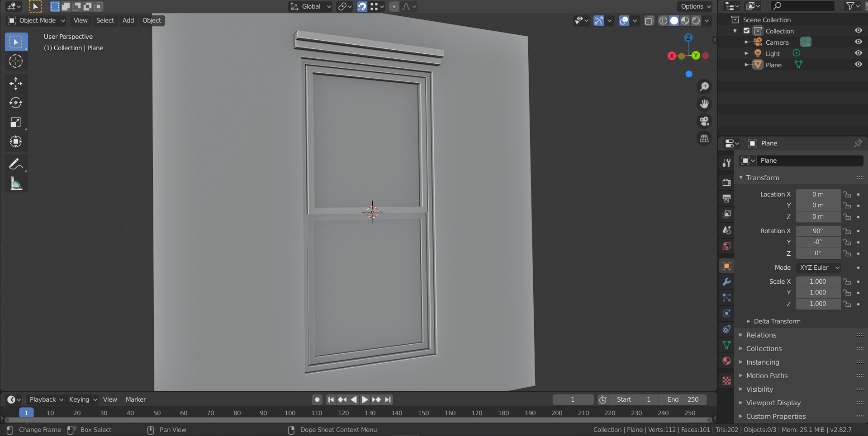Switch to rendered viewport shading
Image resolution: width=868 pixels, height=436 pixels.
[x=696, y=20]
